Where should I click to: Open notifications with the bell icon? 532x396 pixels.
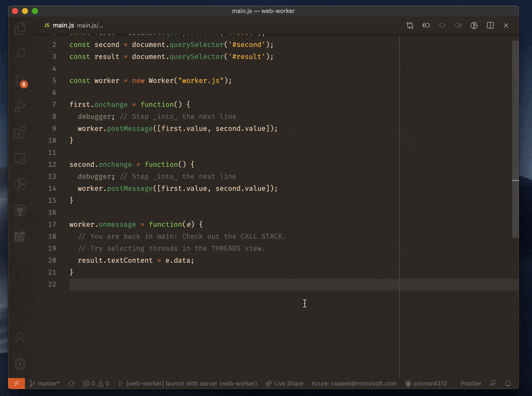508,383
